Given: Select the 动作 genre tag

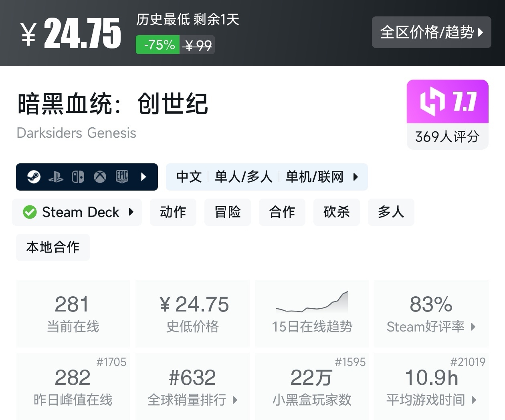Looking at the screenshot, I should (x=173, y=212).
